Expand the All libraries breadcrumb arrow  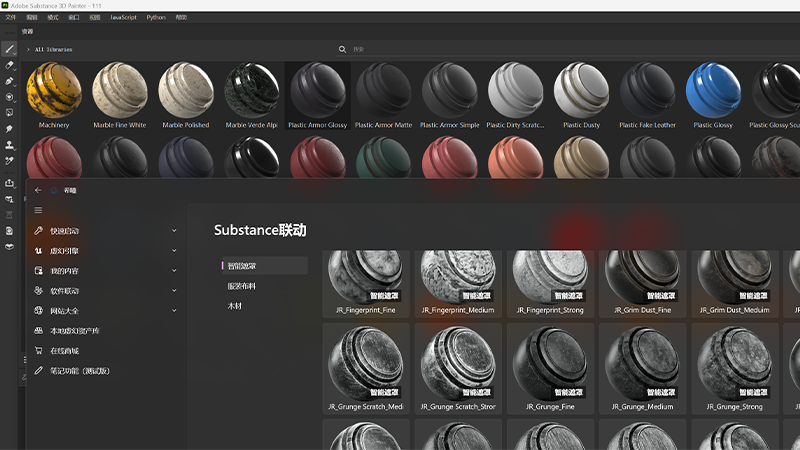coord(28,49)
